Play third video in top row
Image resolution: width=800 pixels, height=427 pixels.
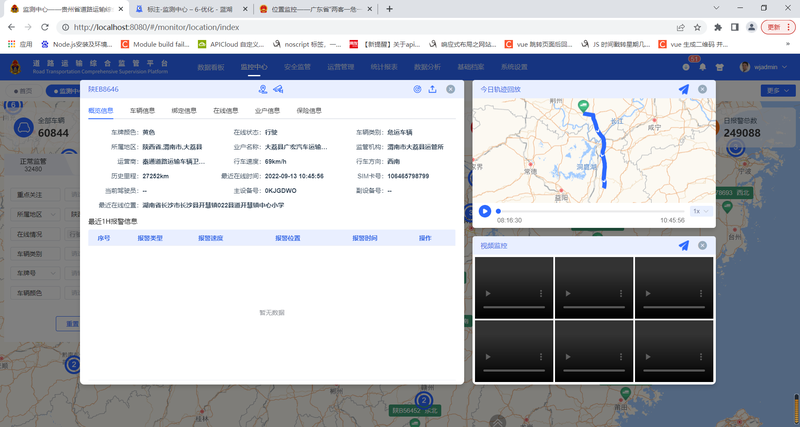tap(648, 293)
